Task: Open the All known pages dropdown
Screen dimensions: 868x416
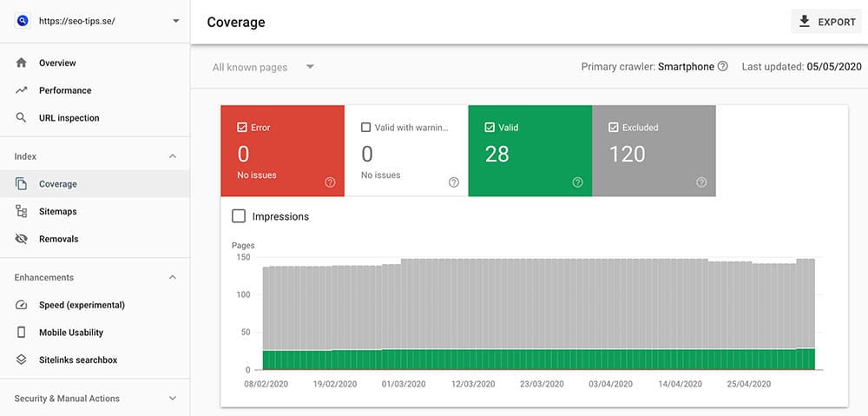Action: click(x=264, y=67)
